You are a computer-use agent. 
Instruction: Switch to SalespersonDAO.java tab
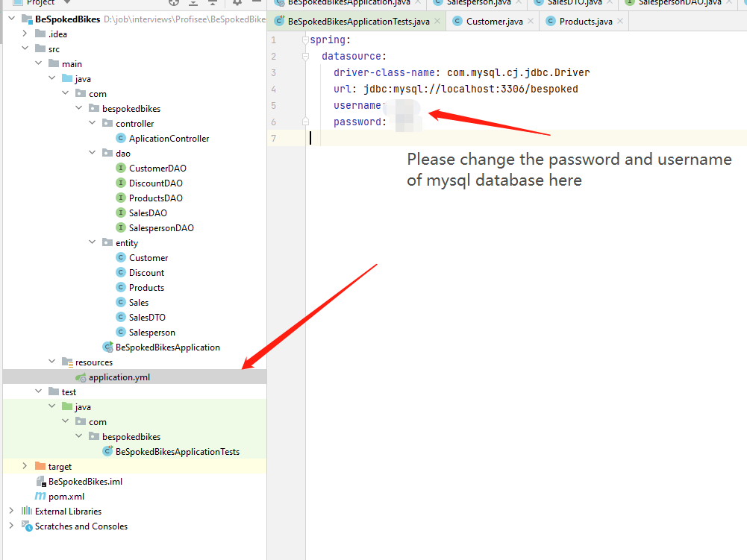tap(679, 2)
